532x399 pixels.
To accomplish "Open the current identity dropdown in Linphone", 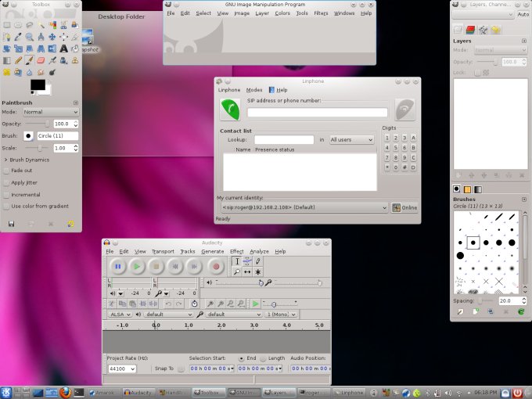I will pyautogui.click(x=304, y=207).
